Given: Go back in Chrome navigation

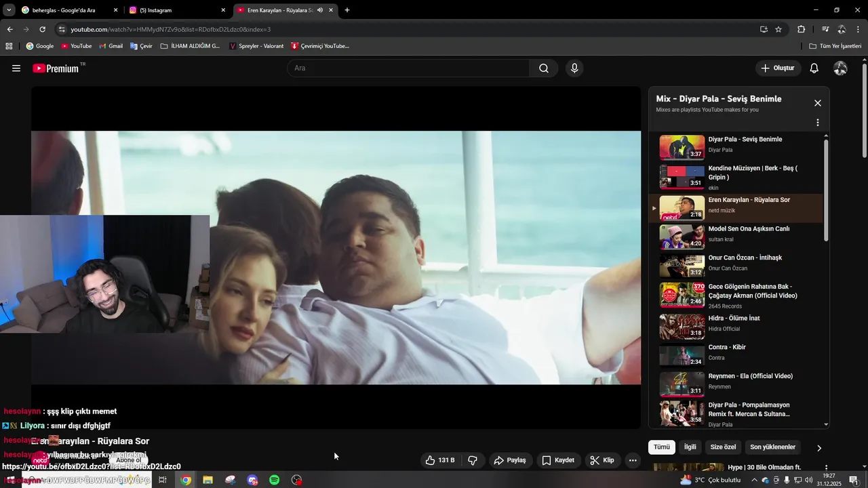Looking at the screenshot, I should (9, 29).
